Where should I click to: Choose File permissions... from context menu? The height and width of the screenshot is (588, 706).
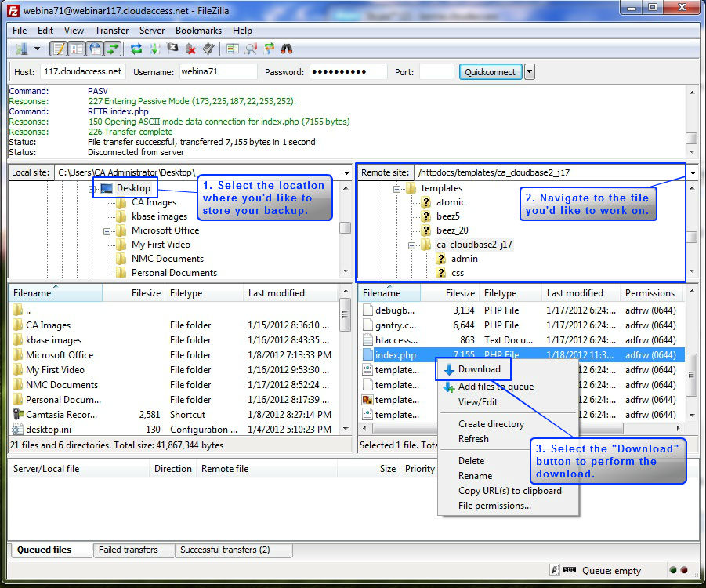point(494,506)
